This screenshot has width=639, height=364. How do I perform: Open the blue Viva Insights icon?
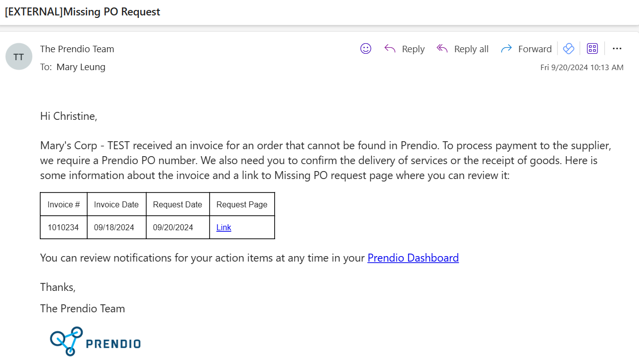tap(568, 49)
